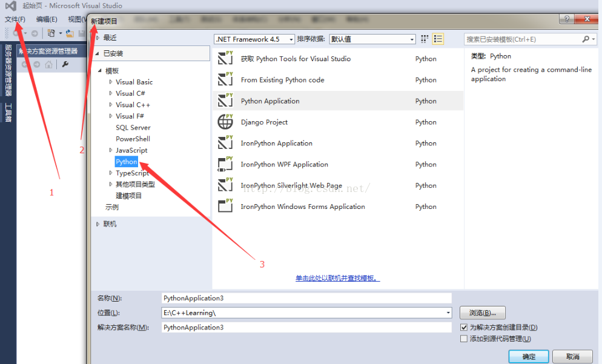This screenshot has height=364, width=602.
Task: Click the 取消 button
Action: 572,357
